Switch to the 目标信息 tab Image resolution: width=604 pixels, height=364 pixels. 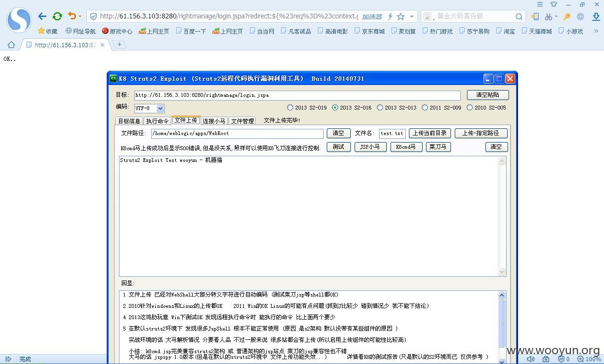tap(129, 121)
